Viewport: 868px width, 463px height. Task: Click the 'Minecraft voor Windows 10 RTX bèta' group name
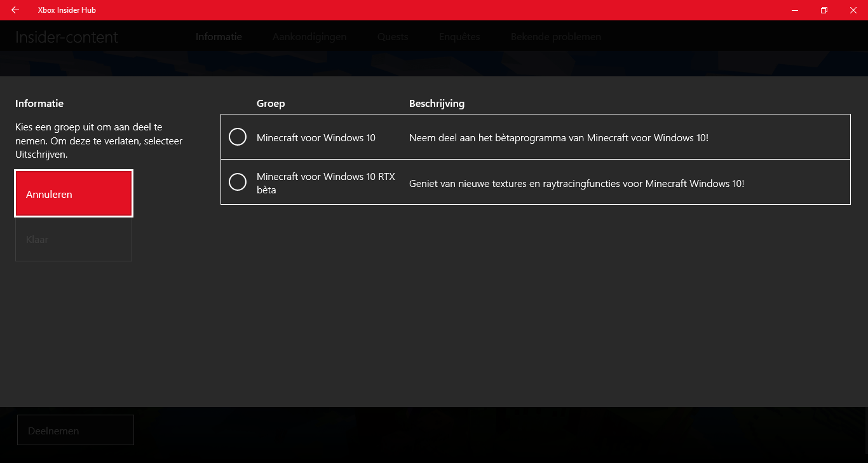point(326,183)
